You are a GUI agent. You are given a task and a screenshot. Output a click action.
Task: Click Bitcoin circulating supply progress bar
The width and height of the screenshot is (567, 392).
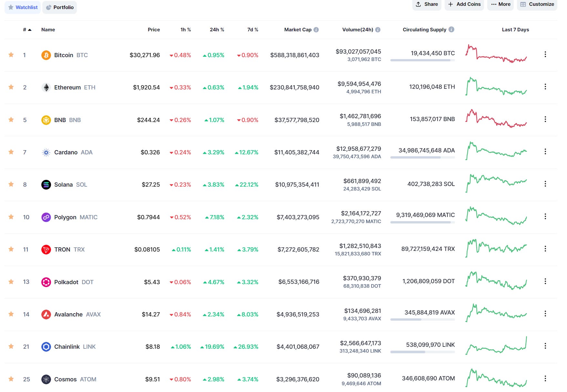click(422, 60)
